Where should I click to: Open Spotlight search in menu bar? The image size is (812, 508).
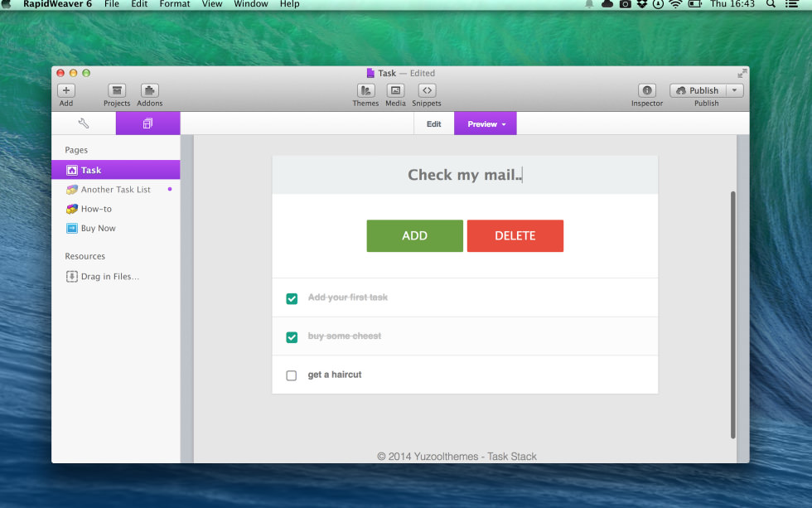pyautogui.click(x=771, y=4)
